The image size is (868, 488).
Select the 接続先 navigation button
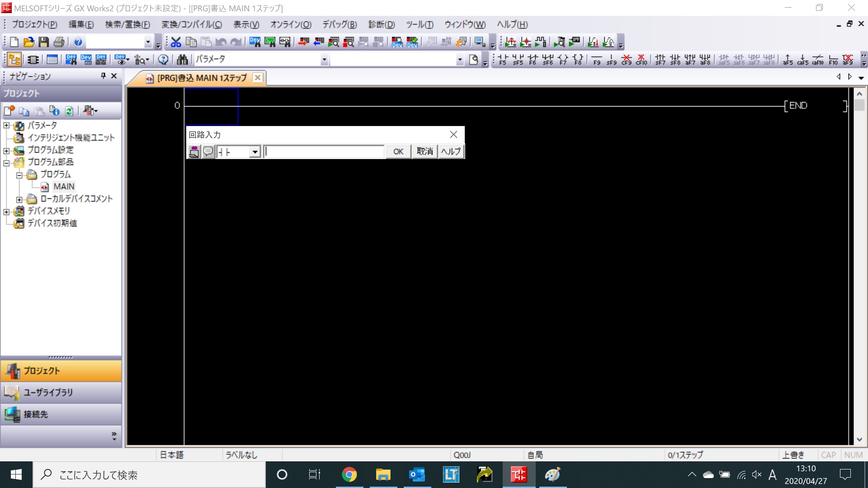pyautogui.click(x=61, y=414)
